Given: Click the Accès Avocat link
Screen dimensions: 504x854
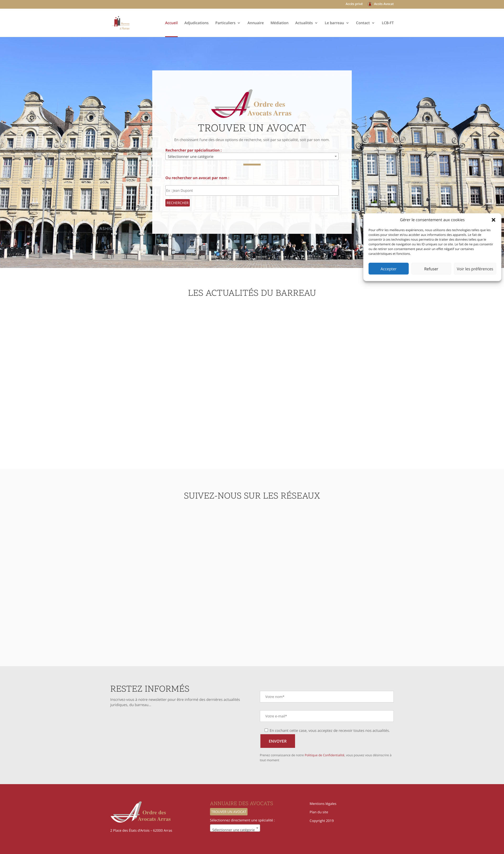Looking at the screenshot, I should click(384, 4).
